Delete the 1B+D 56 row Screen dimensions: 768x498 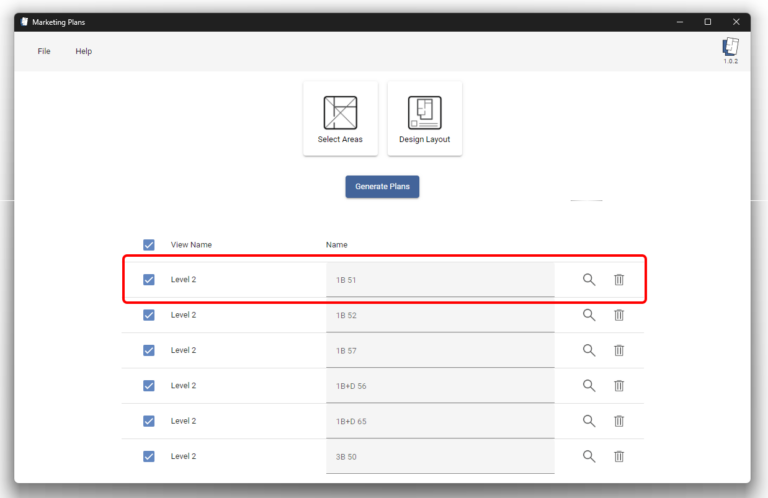click(x=619, y=385)
